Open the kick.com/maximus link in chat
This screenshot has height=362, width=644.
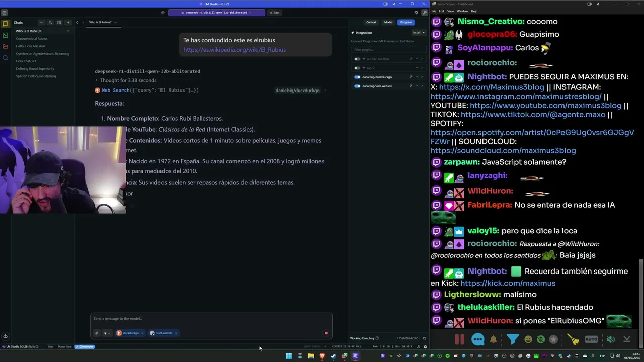point(508,283)
